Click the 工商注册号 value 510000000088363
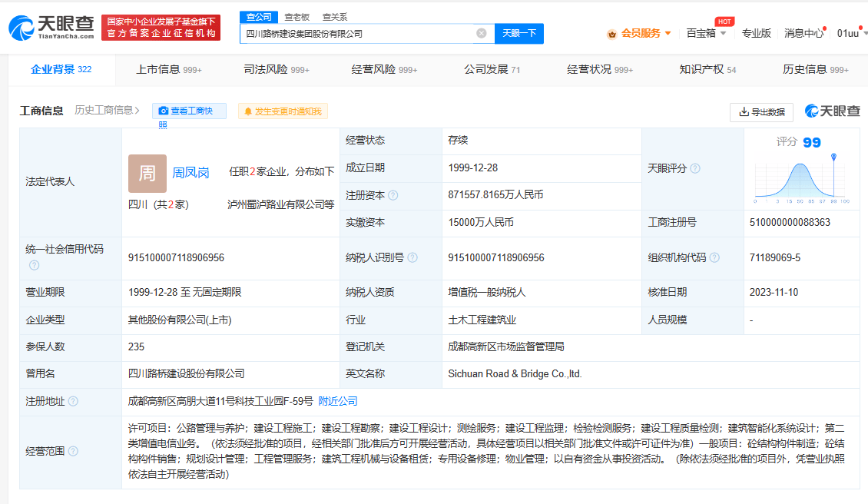Screen dimensions: 868x504 790,223
